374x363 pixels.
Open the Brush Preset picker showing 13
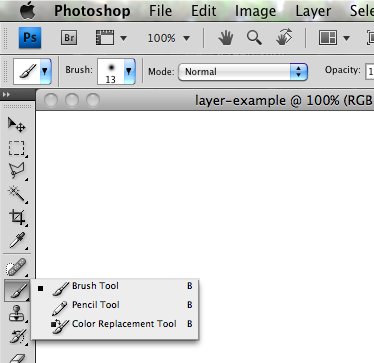[116, 71]
